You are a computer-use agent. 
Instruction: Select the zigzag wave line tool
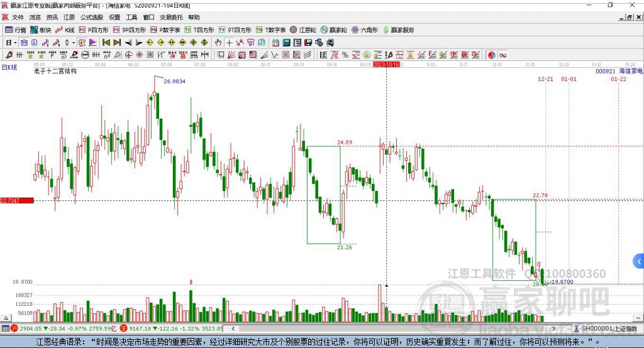[x=275, y=55]
